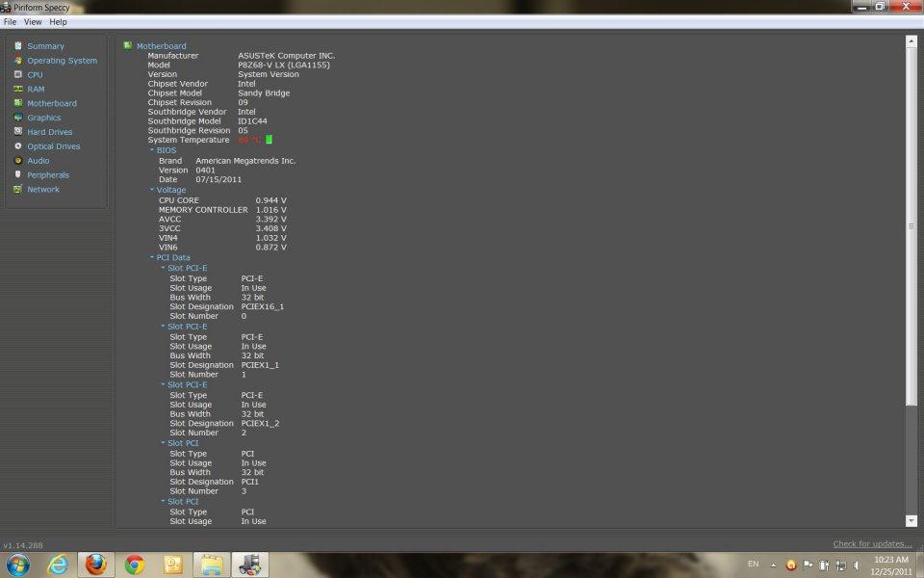Click the Chipset Model value Sandy Bridge

pyautogui.click(x=264, y=93)
